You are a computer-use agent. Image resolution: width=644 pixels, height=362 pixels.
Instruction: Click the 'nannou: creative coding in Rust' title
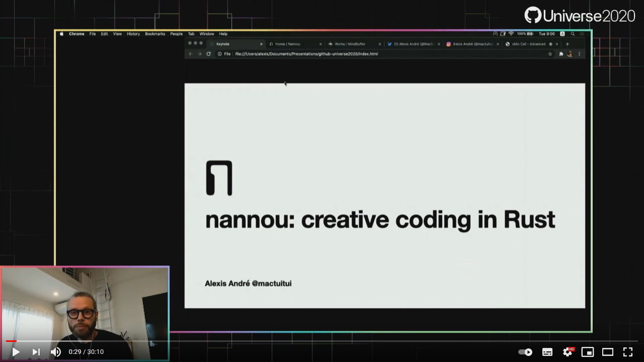(x=380, y=220)
